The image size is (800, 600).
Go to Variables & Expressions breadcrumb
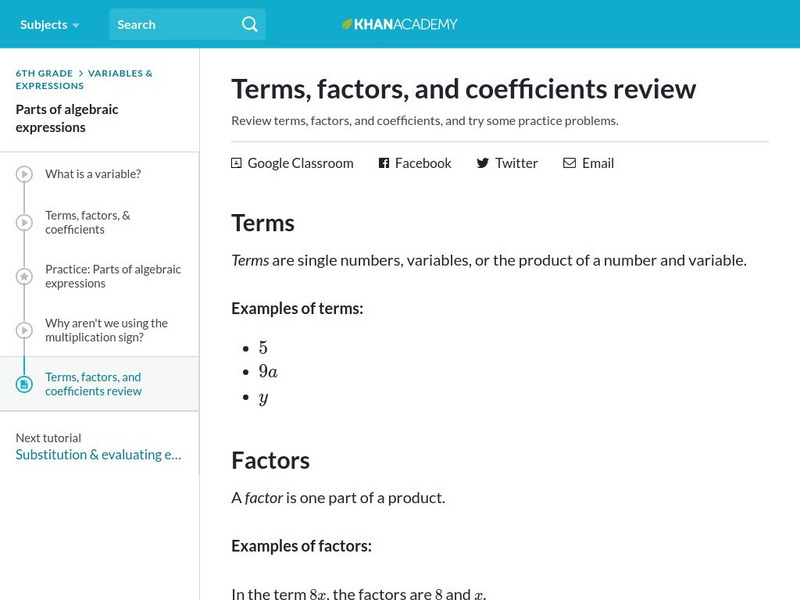[x=120, y=74]
